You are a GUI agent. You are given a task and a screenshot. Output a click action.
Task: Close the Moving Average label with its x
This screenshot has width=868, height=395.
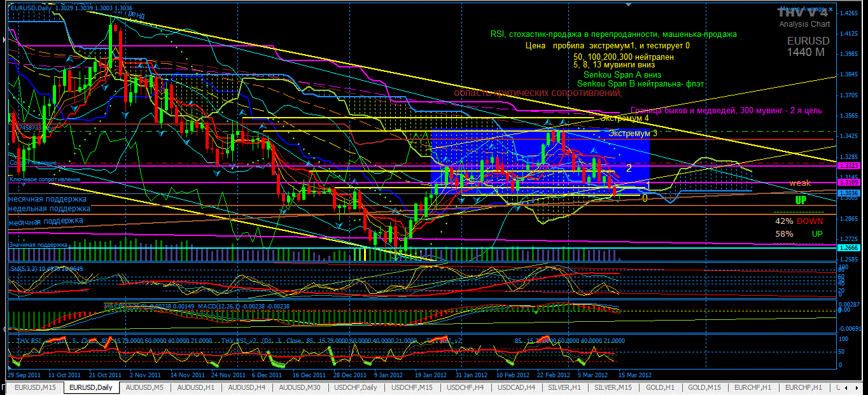[830, 10]
